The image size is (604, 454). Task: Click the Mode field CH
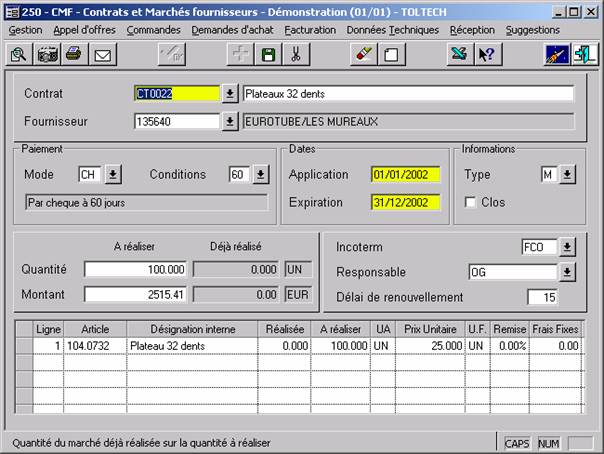[x=90, y=174]
